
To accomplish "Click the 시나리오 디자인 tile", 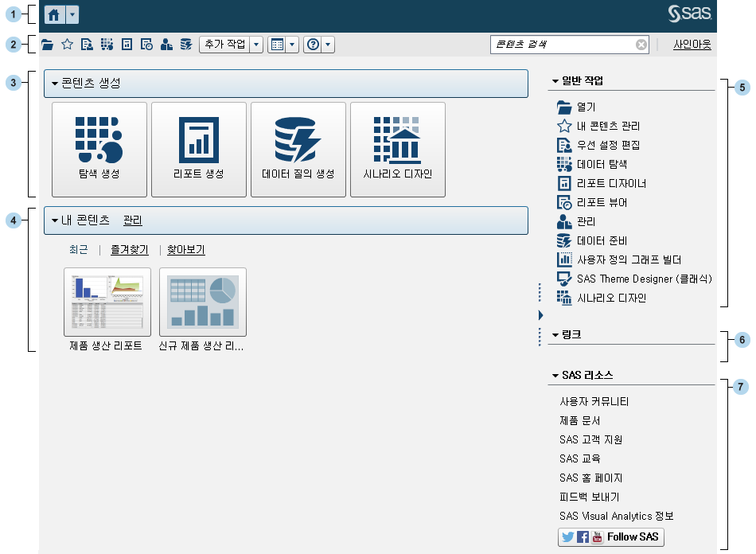I will [x=397, y=149].
